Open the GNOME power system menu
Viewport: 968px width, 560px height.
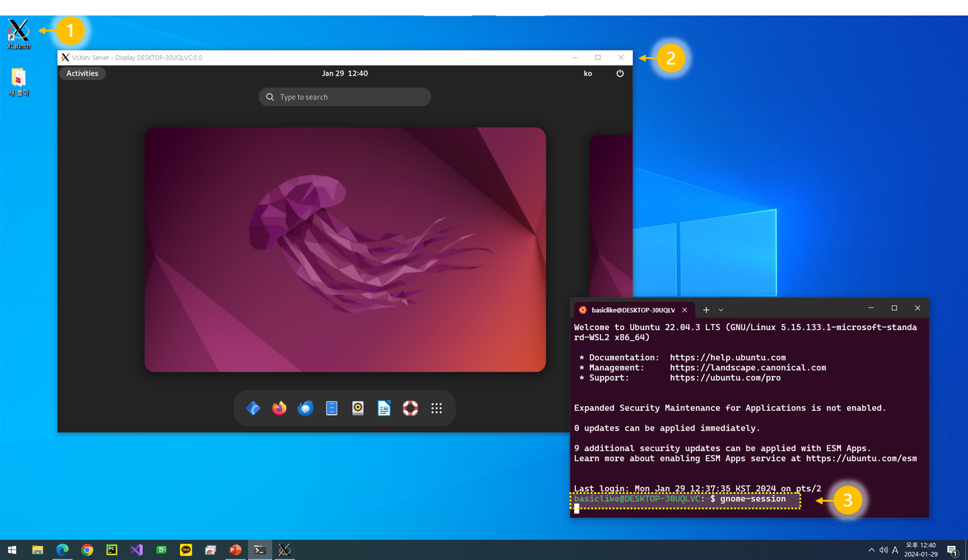click(x=620, y=73)
